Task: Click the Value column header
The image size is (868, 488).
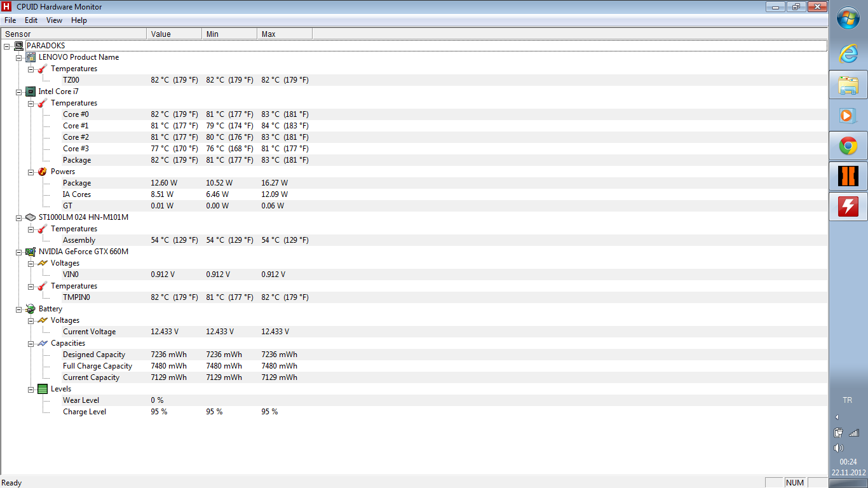Action: pos(174,34)
